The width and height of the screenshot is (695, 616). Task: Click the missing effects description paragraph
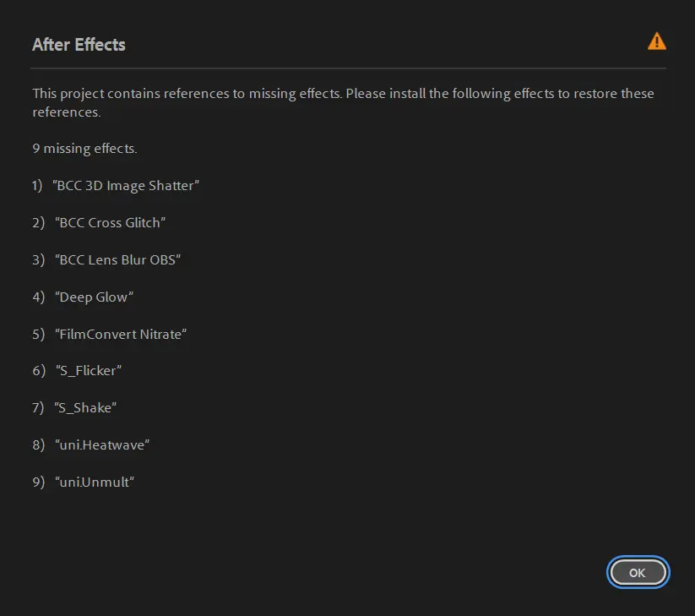(343, 102)
